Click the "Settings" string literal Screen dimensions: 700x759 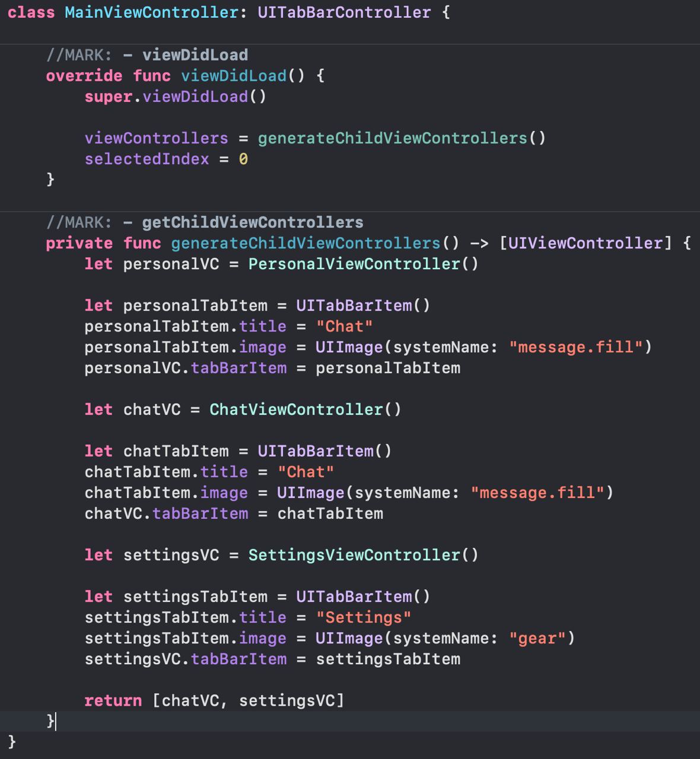pos(364,617)
